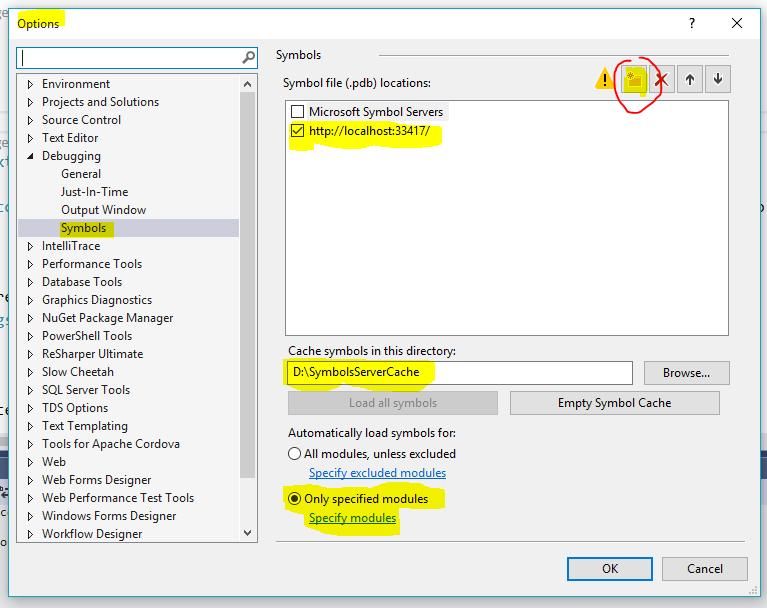
Task: Click the Empty Symbol Cache button
Action: point(614,403)
